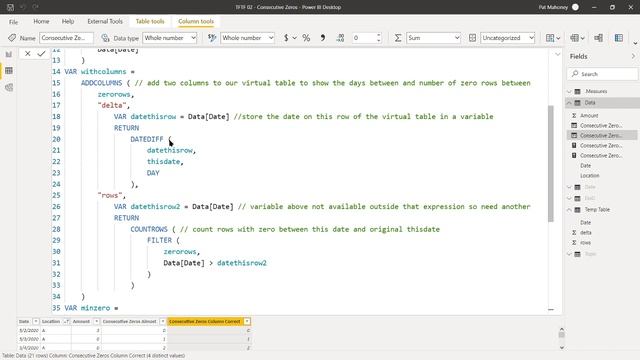Open the Report view from left sidebar
Screen dimensions: 640x360
(x=9, y=54)
